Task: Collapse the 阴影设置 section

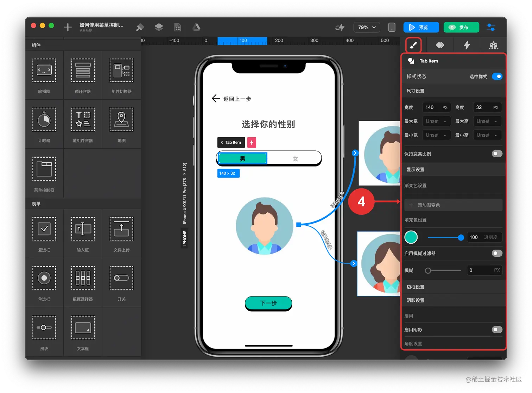Action: pyautogui.click(x=453, y=300)
